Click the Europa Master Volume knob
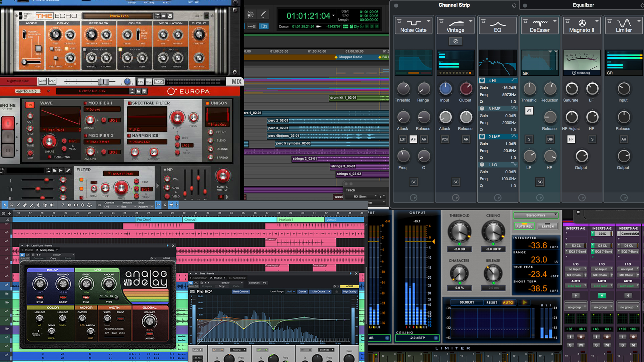644x362 pixels. tap(222, 176)
